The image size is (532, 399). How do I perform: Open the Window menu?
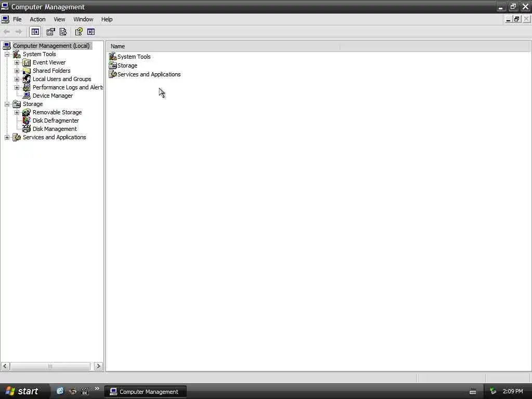click(x=83, y=19)
